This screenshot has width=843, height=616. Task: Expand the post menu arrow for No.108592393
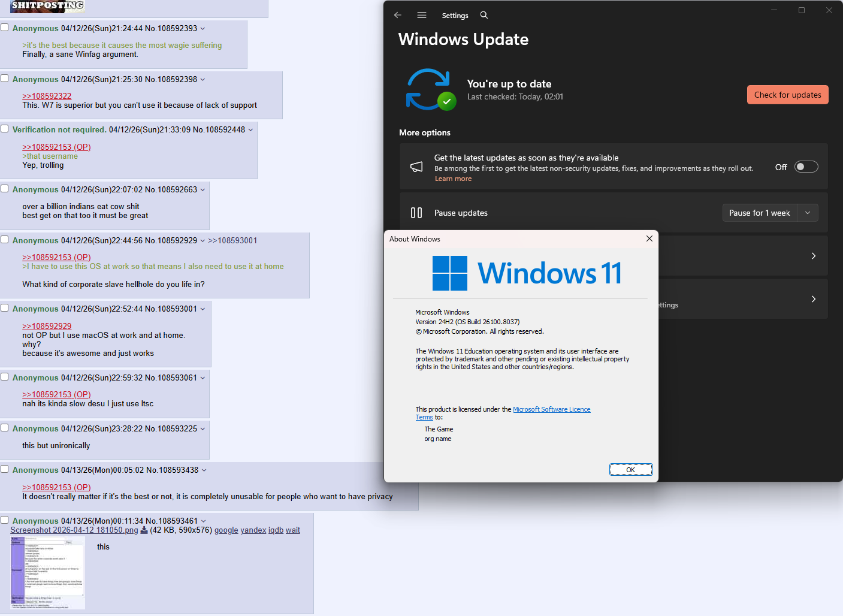(203, 28)
